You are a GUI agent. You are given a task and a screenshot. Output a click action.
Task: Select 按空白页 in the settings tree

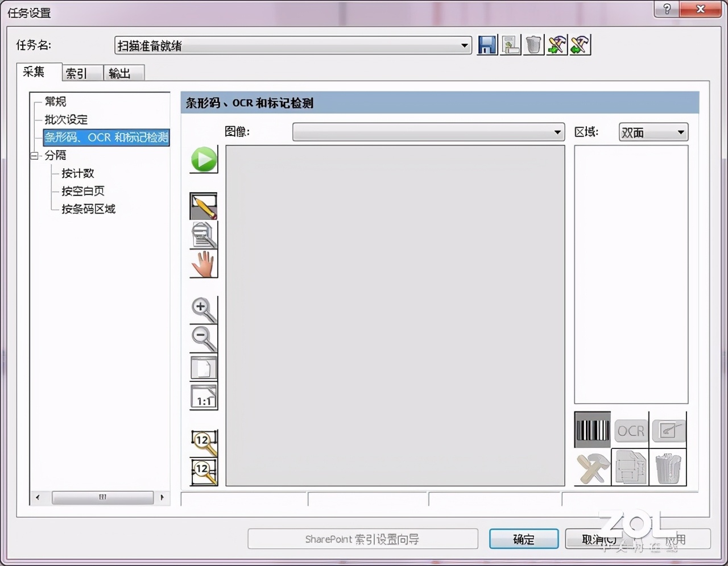81,191
